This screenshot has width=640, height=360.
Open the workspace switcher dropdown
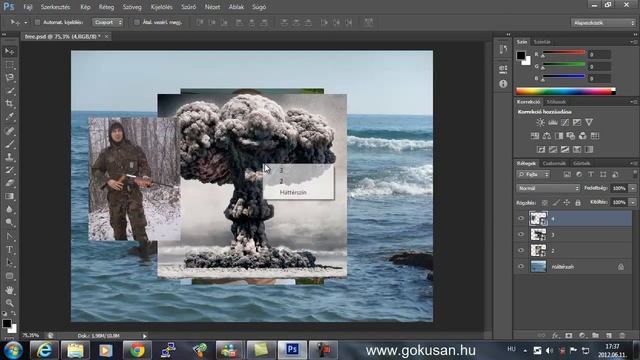pyautogui.click(x=603, y=23)
